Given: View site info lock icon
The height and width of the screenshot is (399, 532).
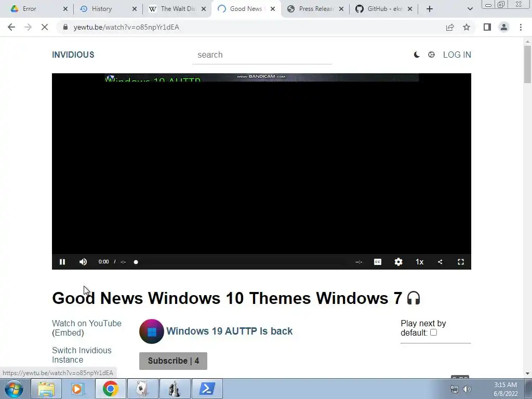Looking at the screenshot, I should (65, 27).
